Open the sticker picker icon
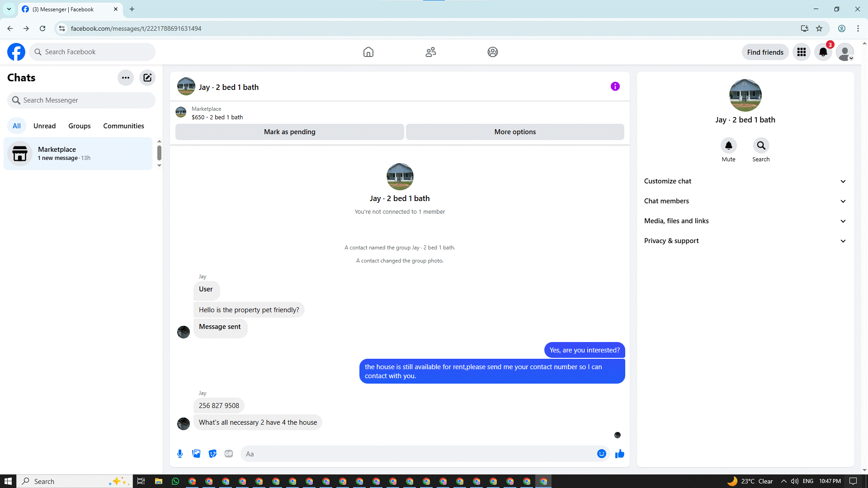This screenshot has height=488, width=868. click(212, 454)
